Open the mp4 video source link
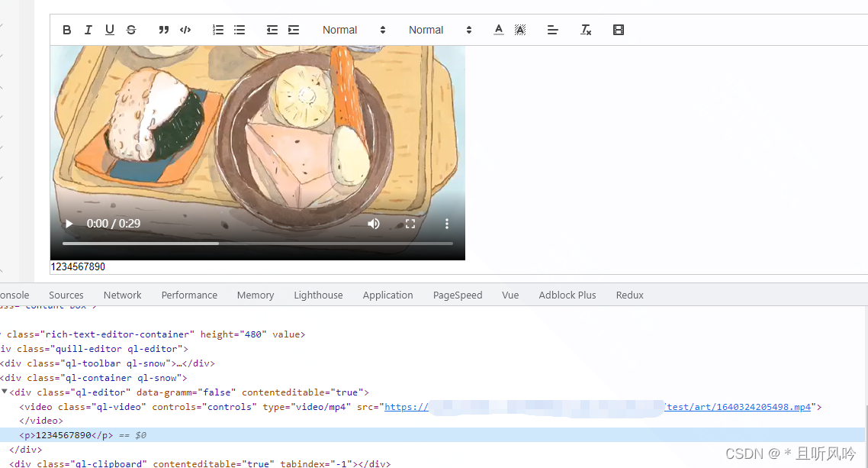The width and height of the screenshot is (868, 468). [738, 407]
